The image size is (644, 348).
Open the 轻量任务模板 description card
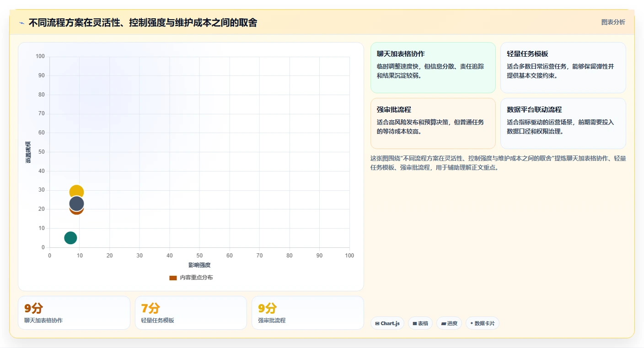(563, 68)
